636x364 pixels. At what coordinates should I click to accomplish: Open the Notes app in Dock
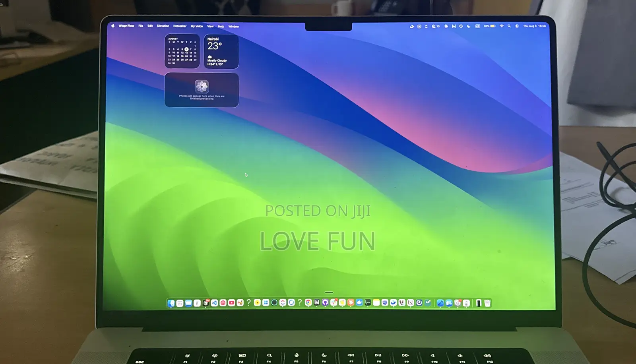(x=376, y=303)
